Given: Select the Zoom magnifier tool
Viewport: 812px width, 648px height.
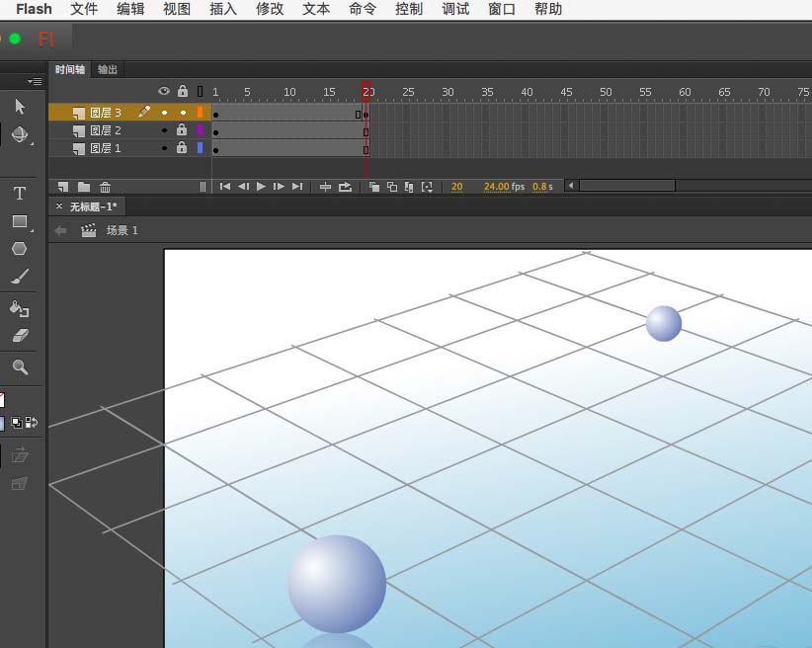Looking at the screenshot, I should coord(20,366).
